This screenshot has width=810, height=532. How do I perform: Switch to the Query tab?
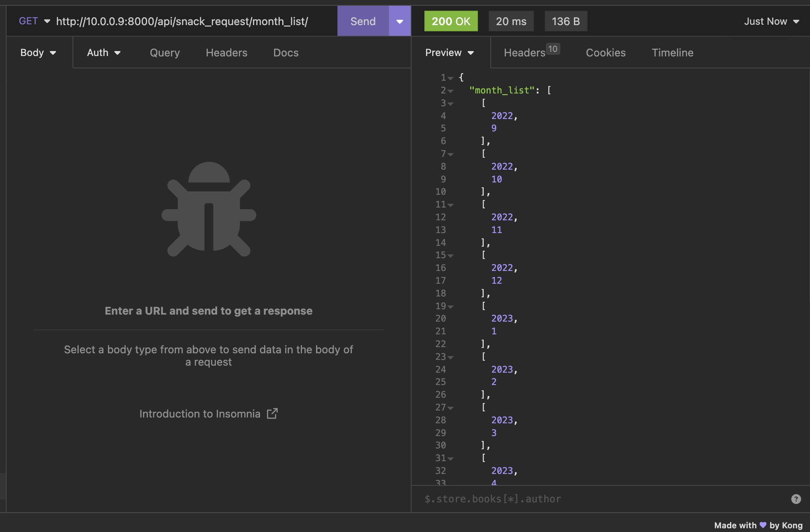165,53
